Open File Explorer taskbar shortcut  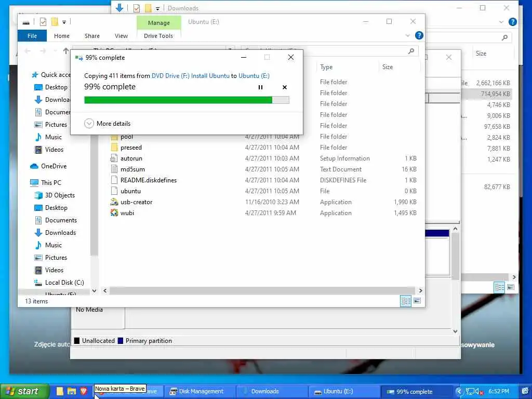pos(72,391)
